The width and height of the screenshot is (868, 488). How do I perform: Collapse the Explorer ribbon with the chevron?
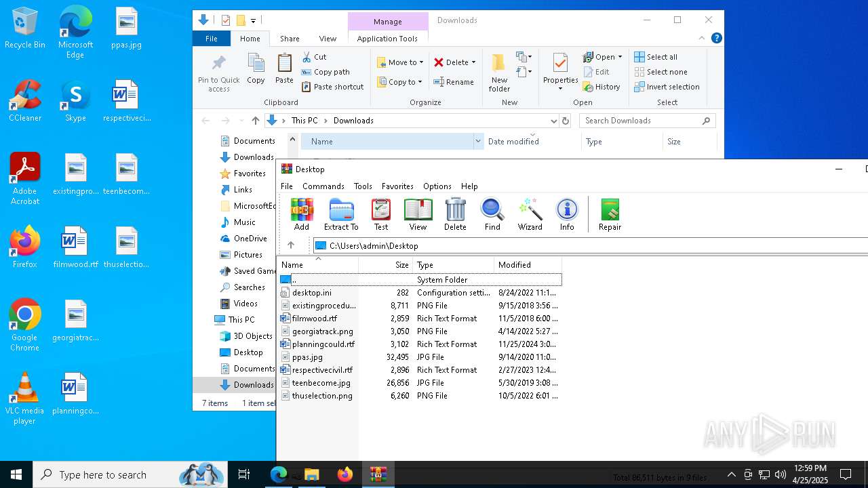pos(702,38)
